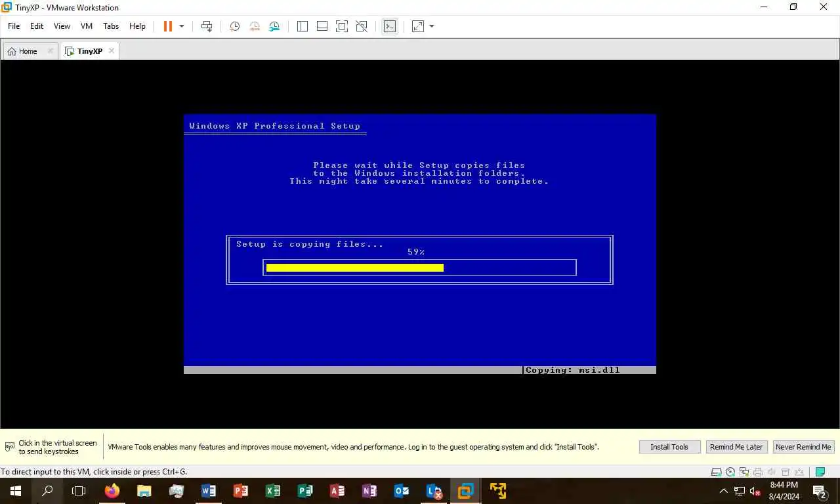Toggle the library sidebar view icon
Image resolution: width=840 pixels, height=504 pixels.
[x=303, y=26]
